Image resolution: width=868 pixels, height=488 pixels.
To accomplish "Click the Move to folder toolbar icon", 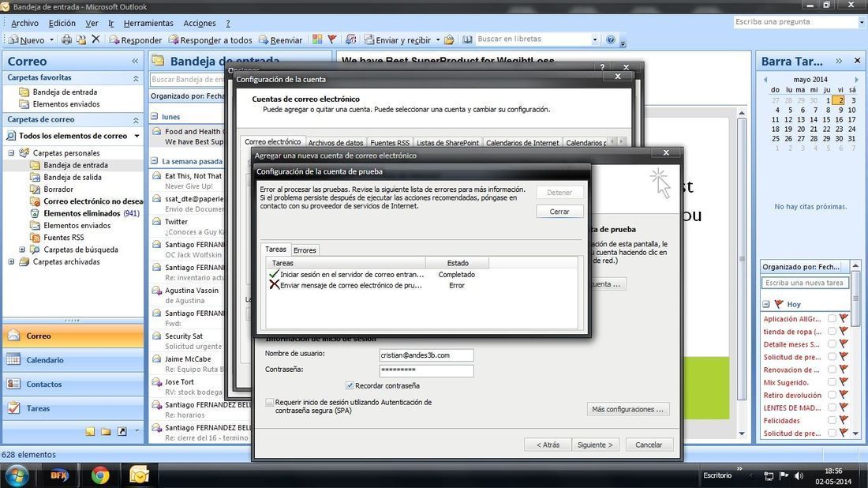I will (x=80, y=39).
